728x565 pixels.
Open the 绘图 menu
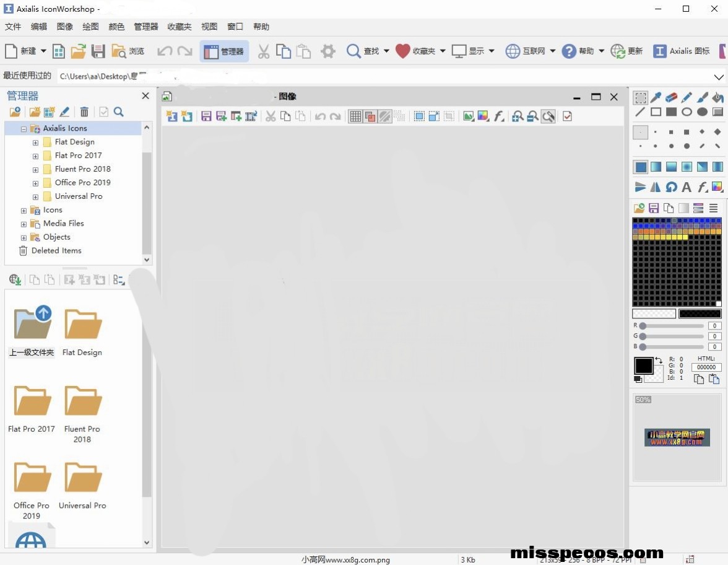90,27
